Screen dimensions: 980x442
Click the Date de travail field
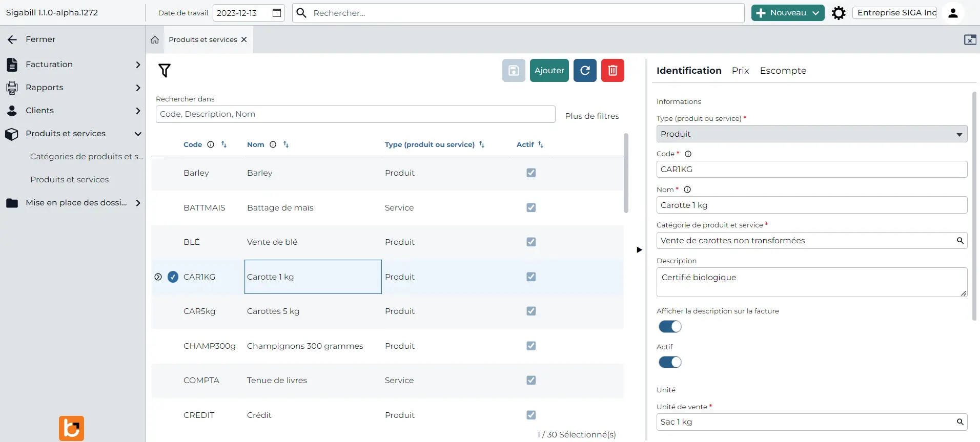click(249, 13)
